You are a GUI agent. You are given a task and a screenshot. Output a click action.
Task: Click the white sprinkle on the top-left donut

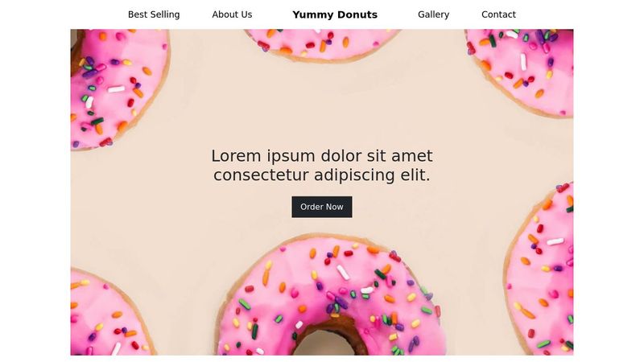(x=116, y=88)
